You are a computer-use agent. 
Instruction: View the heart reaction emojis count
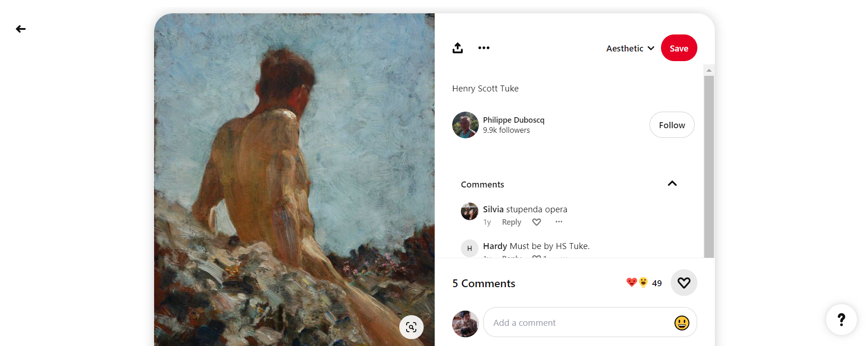pyautogui.click(x=644, y=283)
